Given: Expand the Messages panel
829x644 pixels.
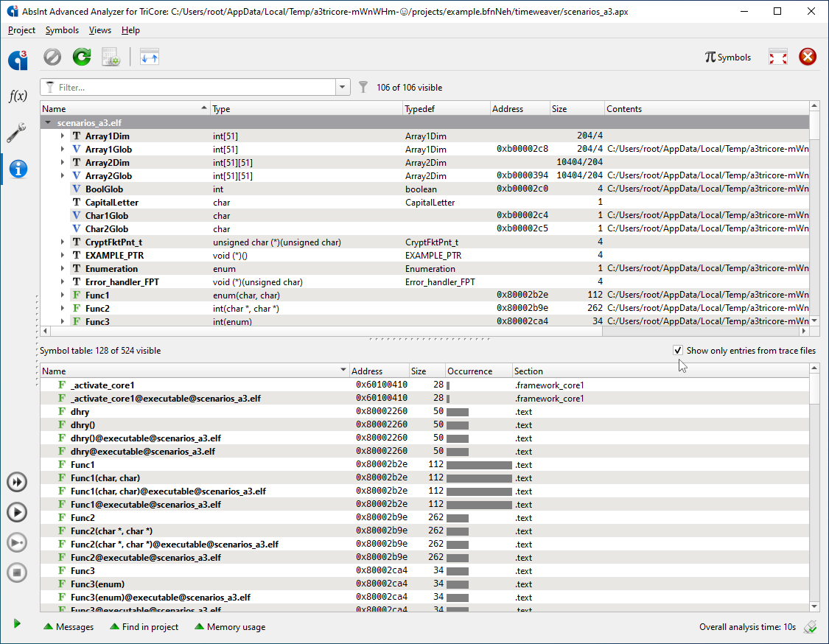Looking at the screenshot, I should point(69,626).
